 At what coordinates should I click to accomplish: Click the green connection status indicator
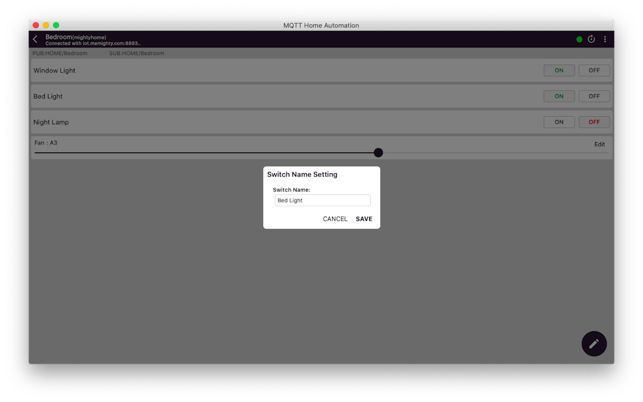pos(579,40)
